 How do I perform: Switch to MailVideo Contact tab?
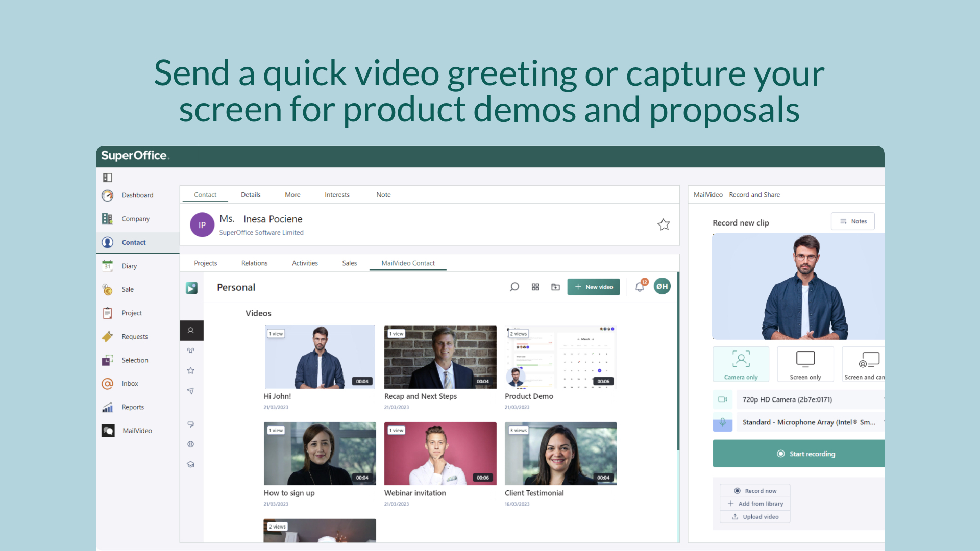408,263
